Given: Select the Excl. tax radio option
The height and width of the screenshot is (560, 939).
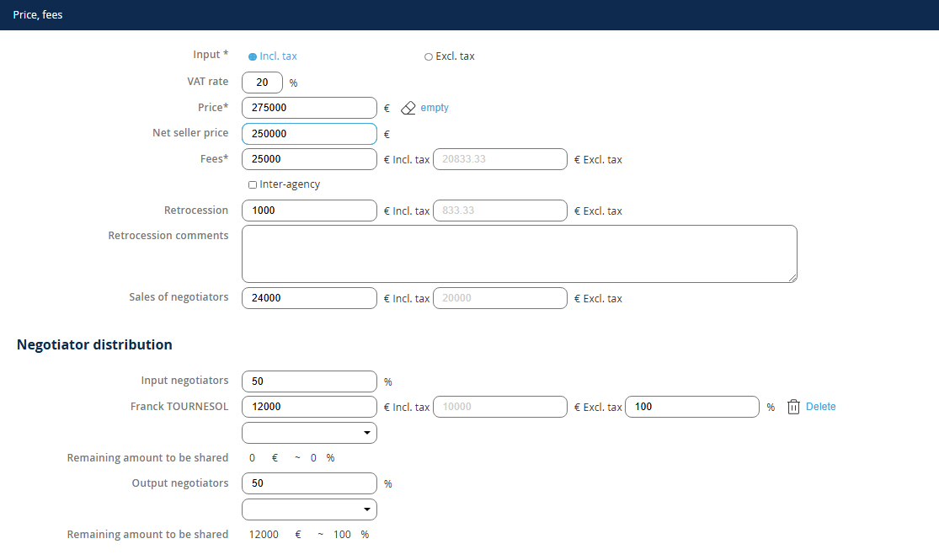Looking at the screenshot, I should (429, 57).
